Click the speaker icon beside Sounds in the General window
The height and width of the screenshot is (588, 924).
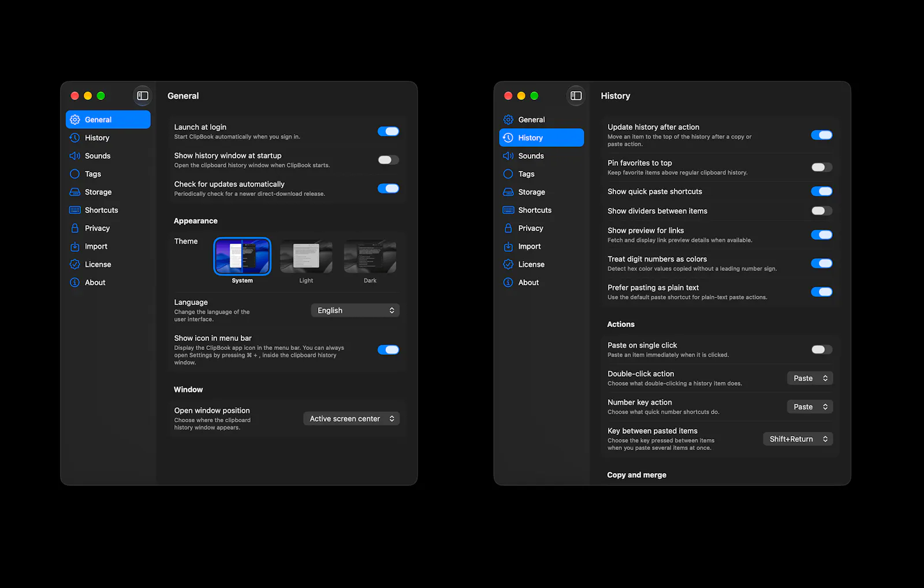point(74,156)
